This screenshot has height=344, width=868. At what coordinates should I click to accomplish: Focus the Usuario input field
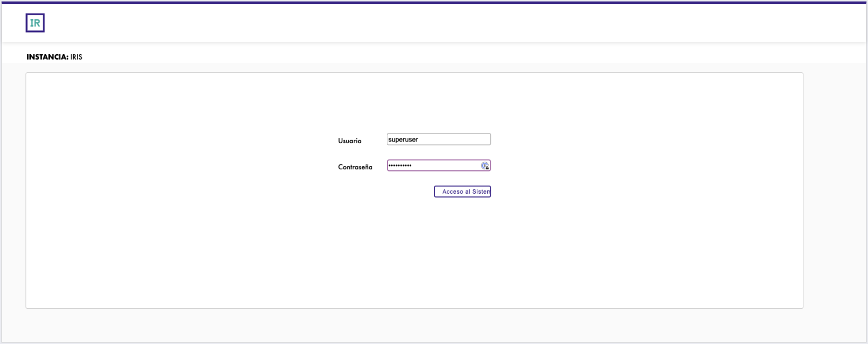[x=438, y=139]
